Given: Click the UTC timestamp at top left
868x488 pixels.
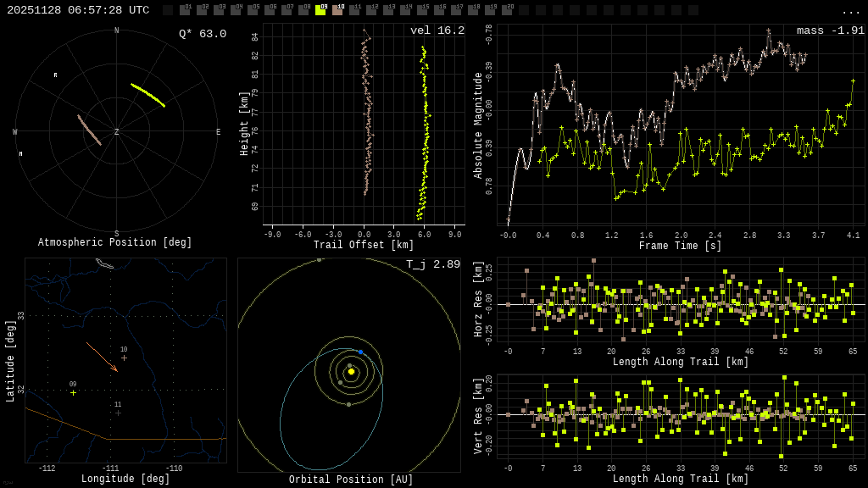Looking at the screenshot, I should click(x=78, y=10).
